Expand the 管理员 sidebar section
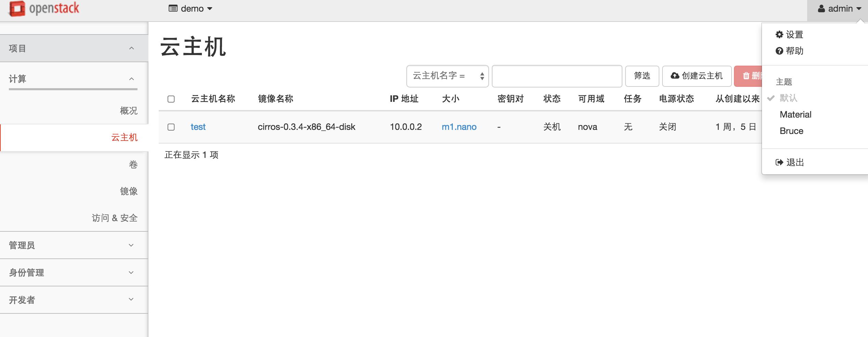 point(74,245)
